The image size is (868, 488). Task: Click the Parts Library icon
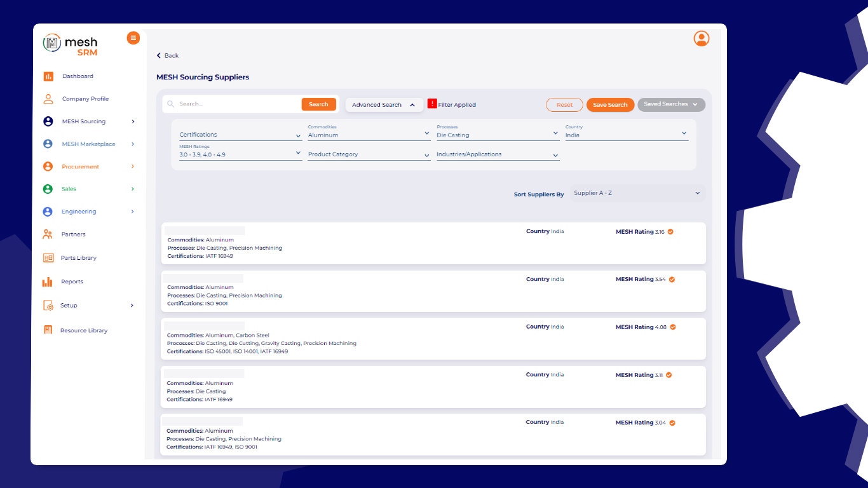(48, 258)
